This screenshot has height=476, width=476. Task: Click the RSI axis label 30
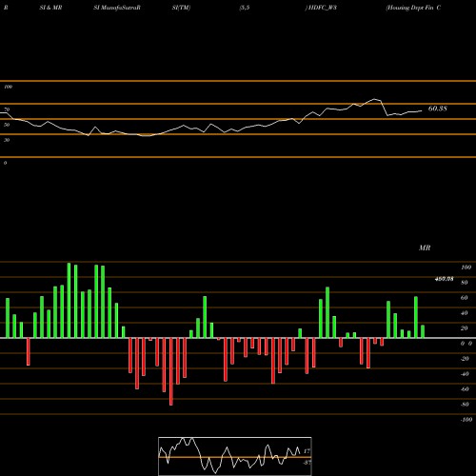tap(7, 140)
